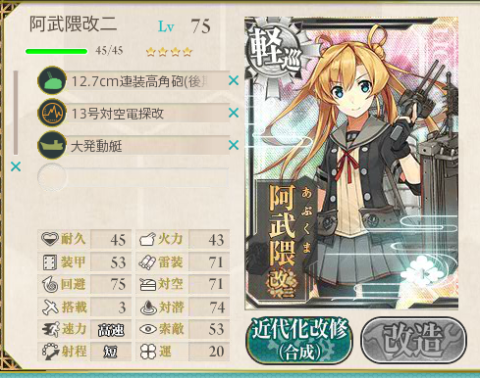Click the 耐久 heart icon
This screenshot has width=480, height=378.
click(50, 239)
